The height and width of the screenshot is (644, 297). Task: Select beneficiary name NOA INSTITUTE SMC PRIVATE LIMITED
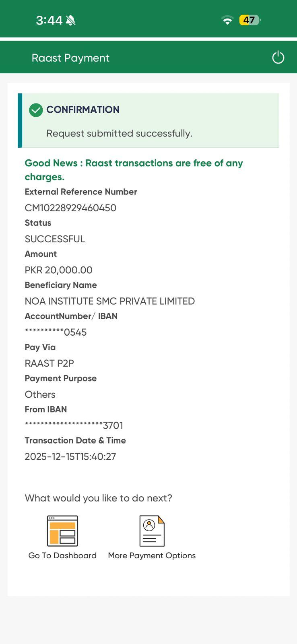pos(109,301)
